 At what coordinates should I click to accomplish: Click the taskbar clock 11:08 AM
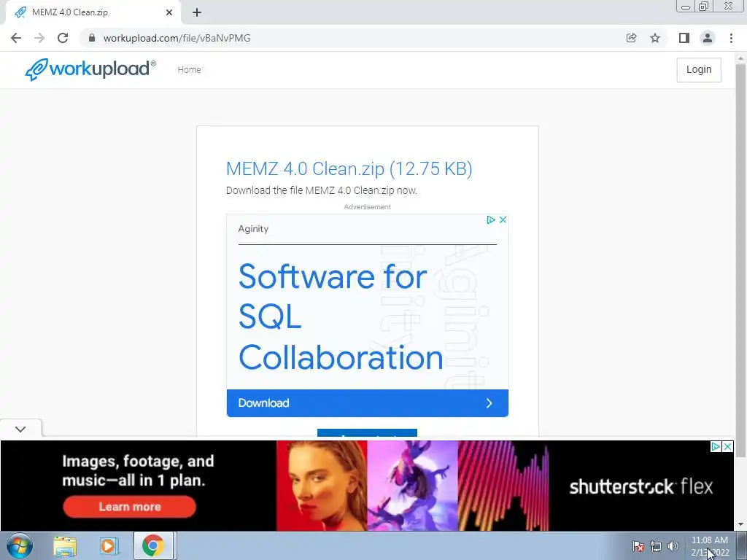709,540
